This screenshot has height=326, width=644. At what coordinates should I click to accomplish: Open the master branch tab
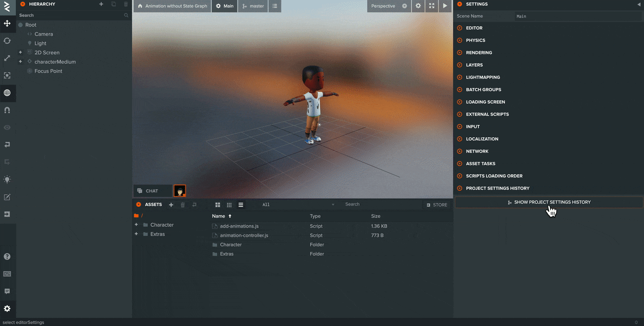tap(253, 6)
